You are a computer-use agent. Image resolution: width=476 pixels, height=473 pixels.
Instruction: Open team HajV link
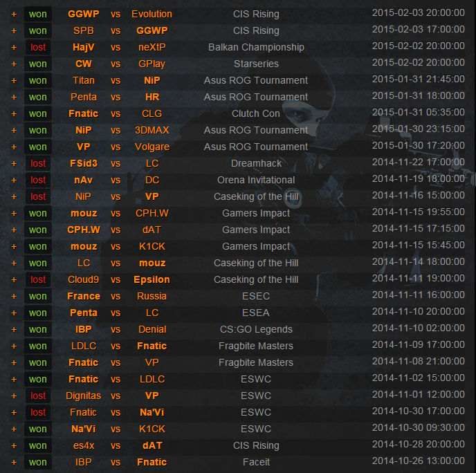[84, 47]
